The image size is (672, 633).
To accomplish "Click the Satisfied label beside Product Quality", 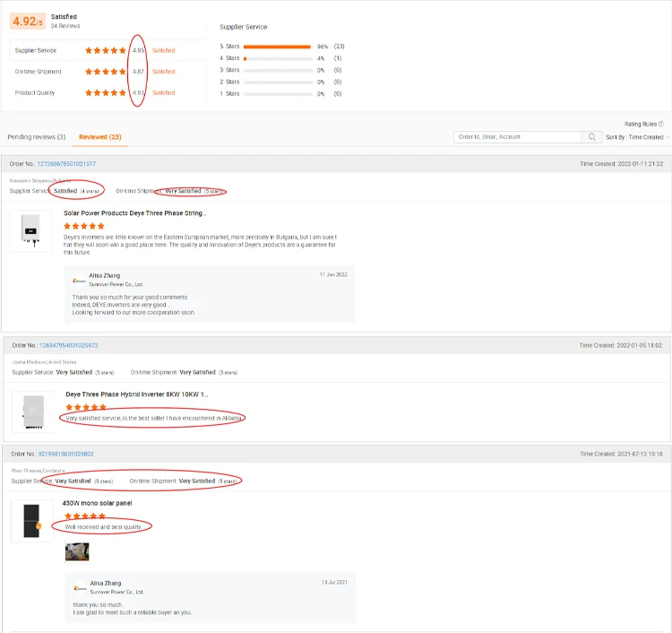I will tap(163, 92).
